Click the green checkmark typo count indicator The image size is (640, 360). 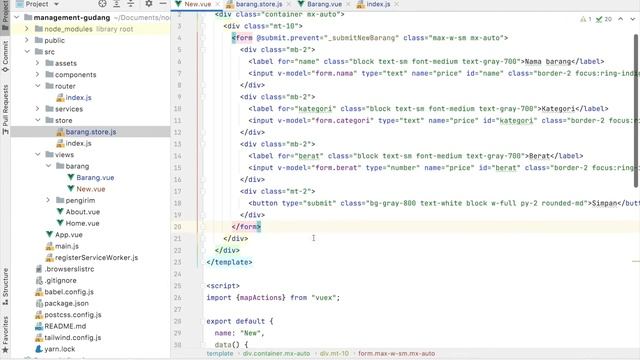603,19
